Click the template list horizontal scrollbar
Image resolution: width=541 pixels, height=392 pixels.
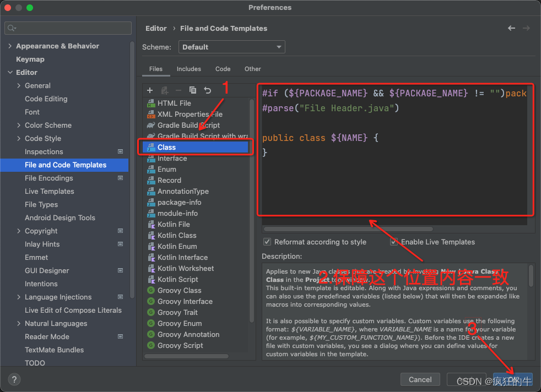pyautogui.click(x=186, y=356)
